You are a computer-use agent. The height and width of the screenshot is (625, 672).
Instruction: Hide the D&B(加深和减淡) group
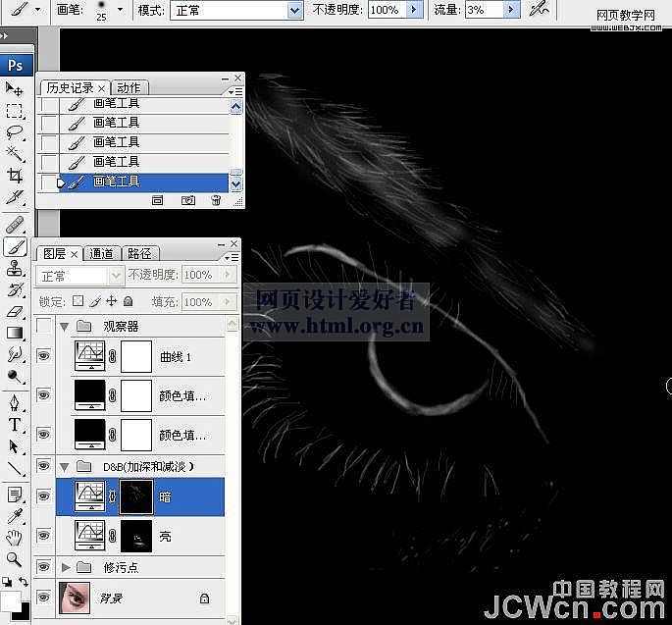43,466
